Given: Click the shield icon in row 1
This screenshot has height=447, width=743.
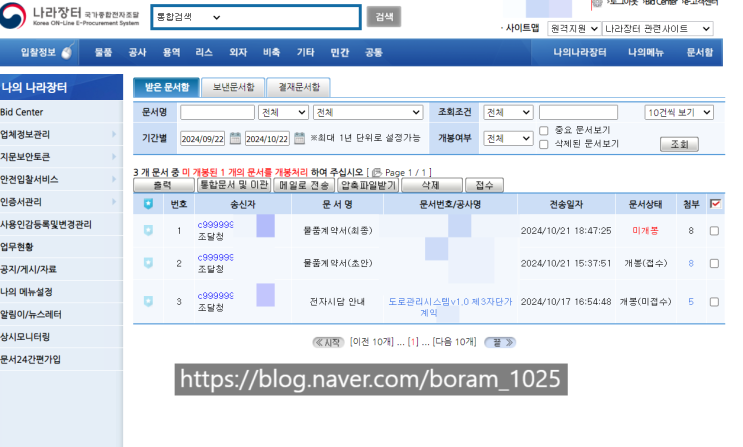Looking at the screenshot, I should tap(148, 230).
